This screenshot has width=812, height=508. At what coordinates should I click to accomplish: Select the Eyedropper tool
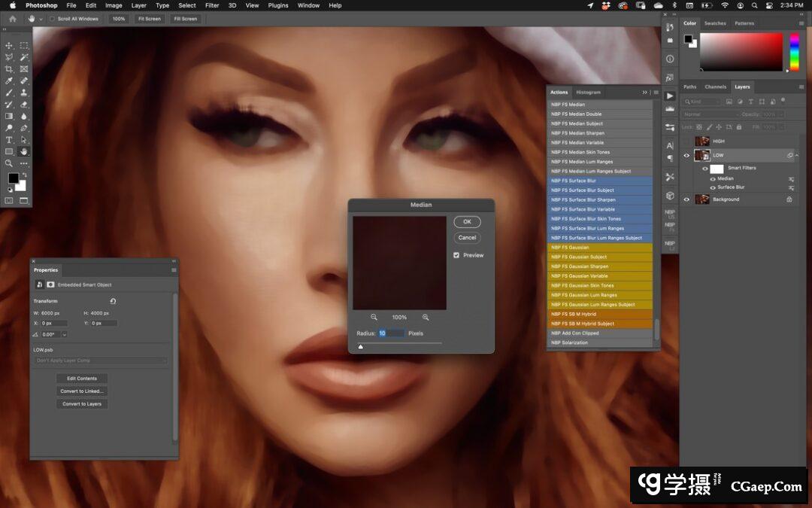9,81
